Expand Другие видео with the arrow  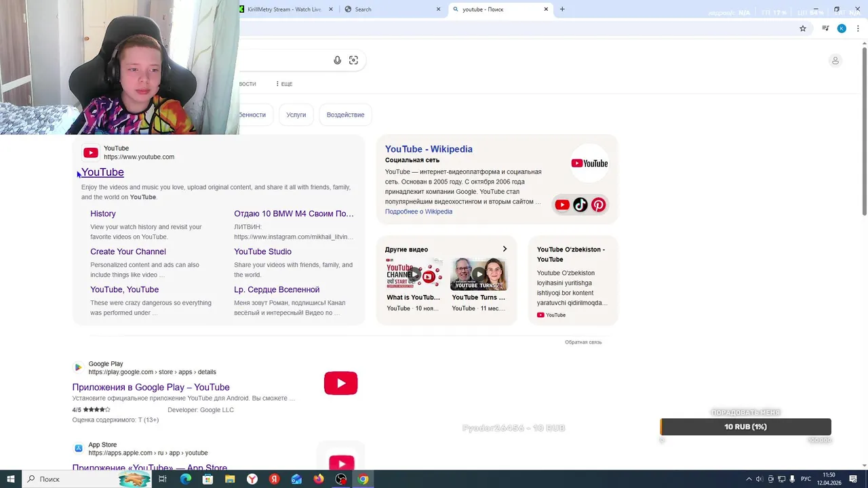click(x=505, y=249)
